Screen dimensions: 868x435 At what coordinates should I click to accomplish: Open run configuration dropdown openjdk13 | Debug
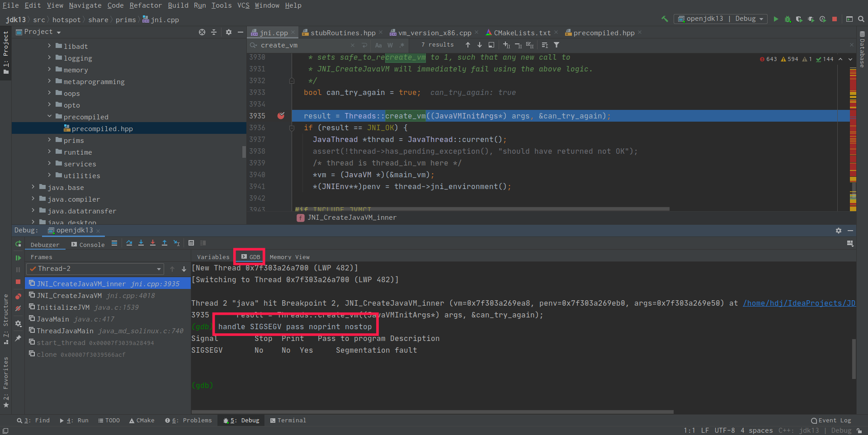pos(721,19)
